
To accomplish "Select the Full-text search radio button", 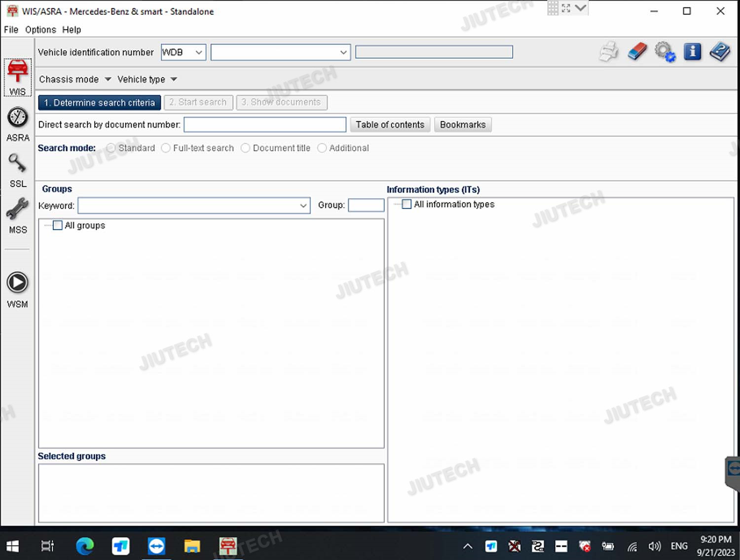I will [x=166, y=148].
